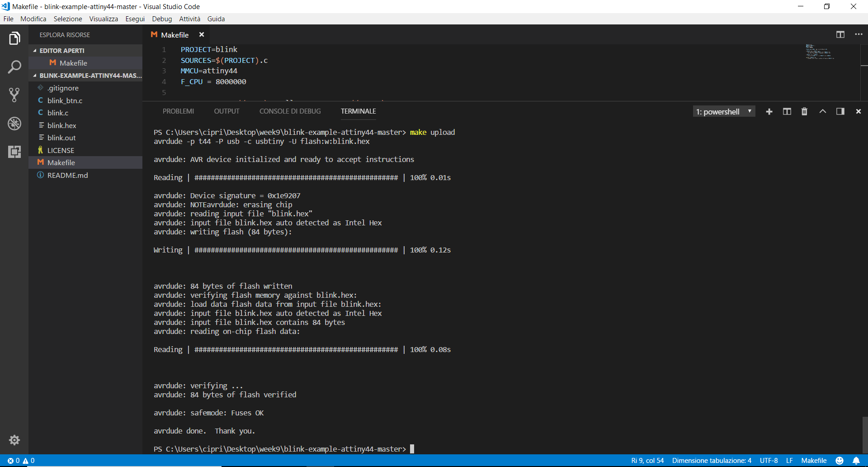Open the Selezione menu

(x=68, y=19)
